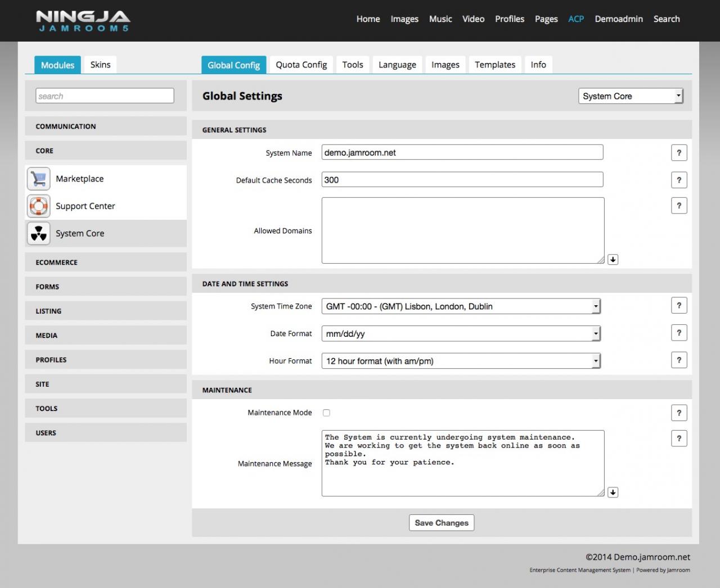Expand Allowed Domains textarea with arrow icon
The height and width of the screenshot is (588, 720).
click(613, 260)
